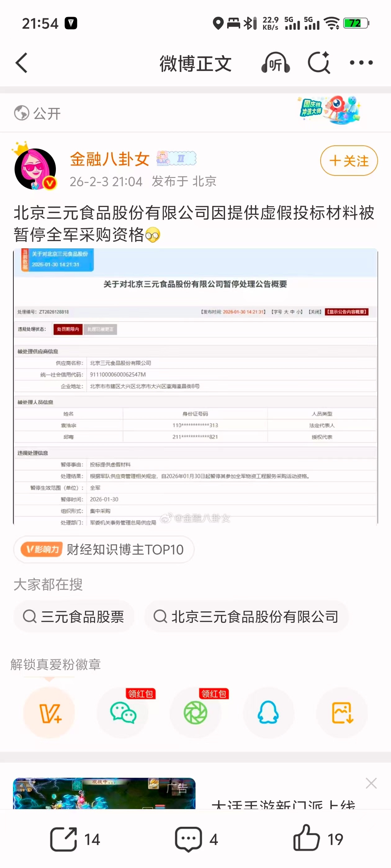
Task: Tap the V+ true fan badge icon
Action: point(49,713)
